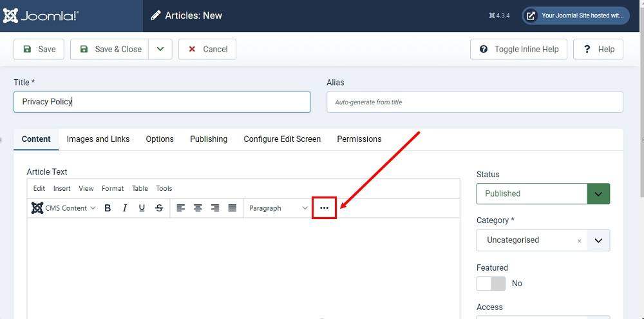Apply italic formatting in editor

tap(125, 208)
